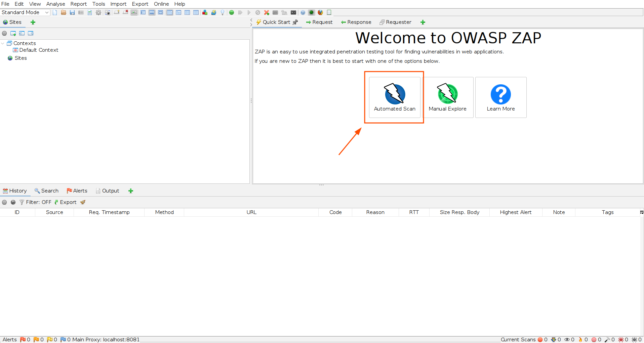Open the Analyse menu
Viewport: 644px width, 343px height.
pyautogui.click(x=56, y=4)
